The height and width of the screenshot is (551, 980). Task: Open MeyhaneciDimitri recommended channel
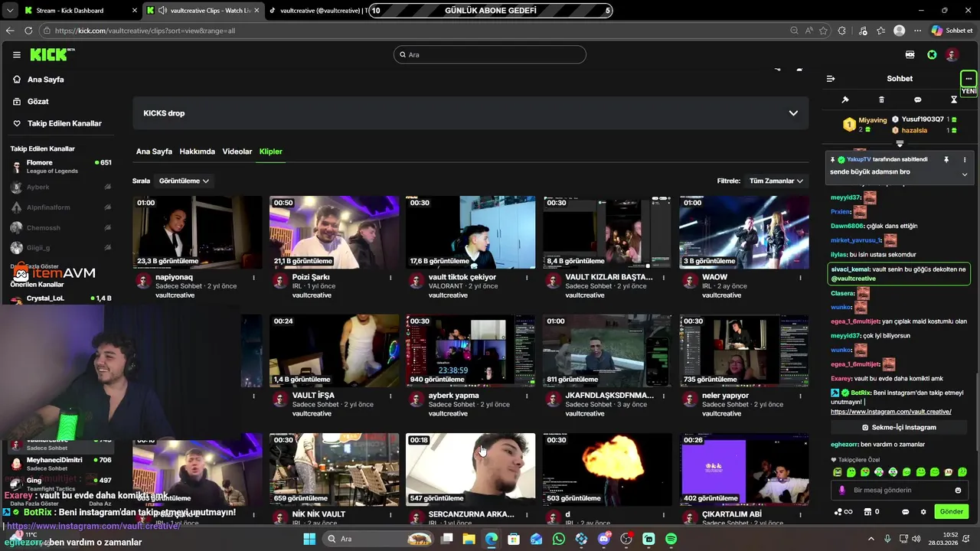[x=61, y=464]
